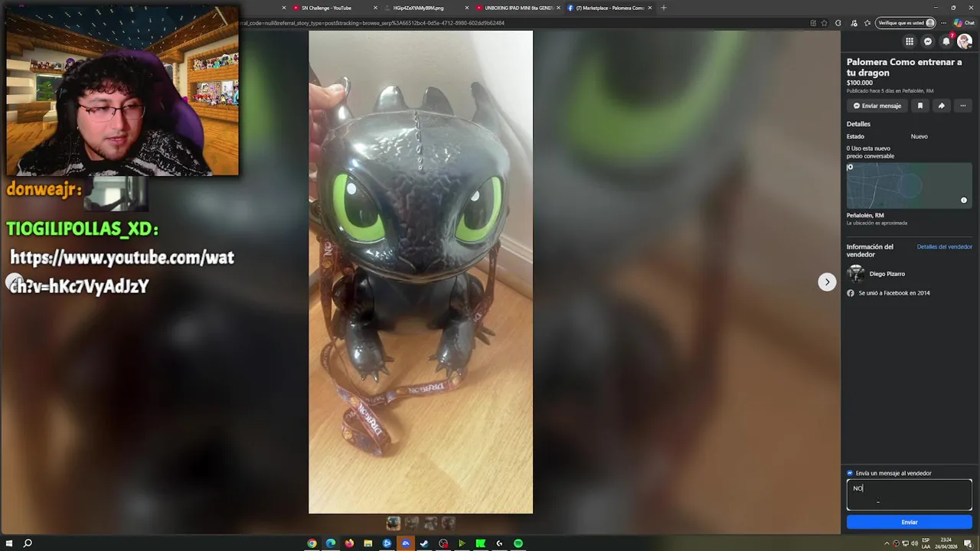Click the map info icon
This screenshot has width=980, height=551.
(964, 201)
